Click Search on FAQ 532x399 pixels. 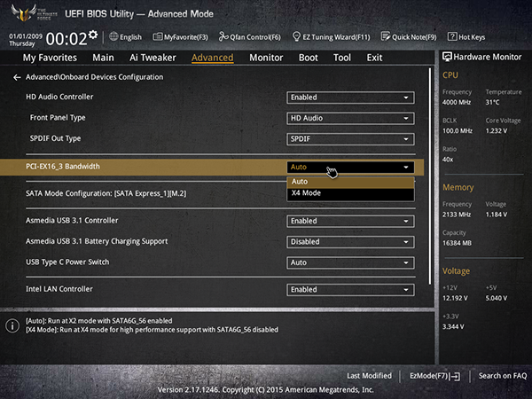503,376
